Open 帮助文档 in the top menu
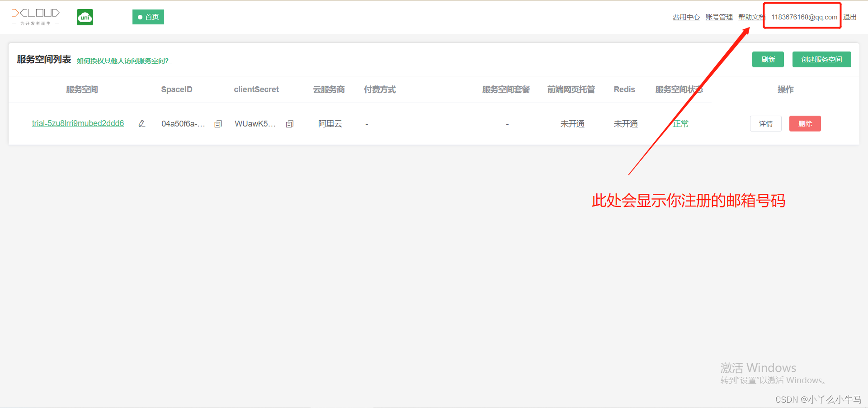 pos(751,17)
